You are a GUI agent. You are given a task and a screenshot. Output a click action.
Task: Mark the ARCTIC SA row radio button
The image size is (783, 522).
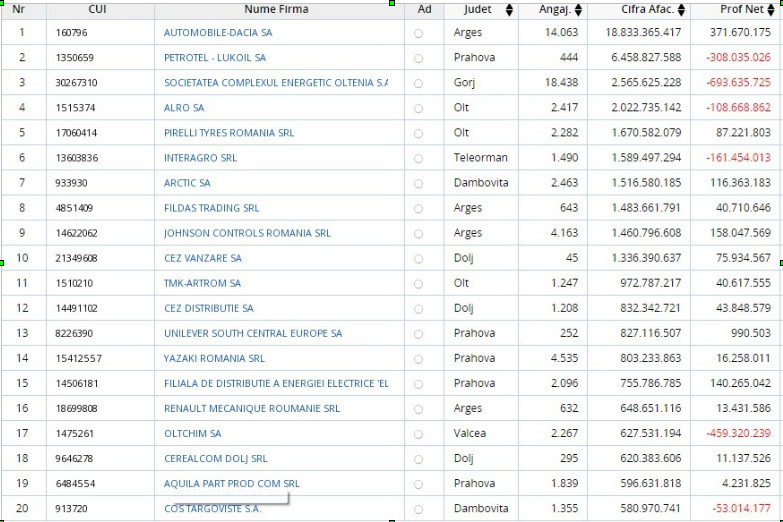pyautogui.click(x=418, y=183)
